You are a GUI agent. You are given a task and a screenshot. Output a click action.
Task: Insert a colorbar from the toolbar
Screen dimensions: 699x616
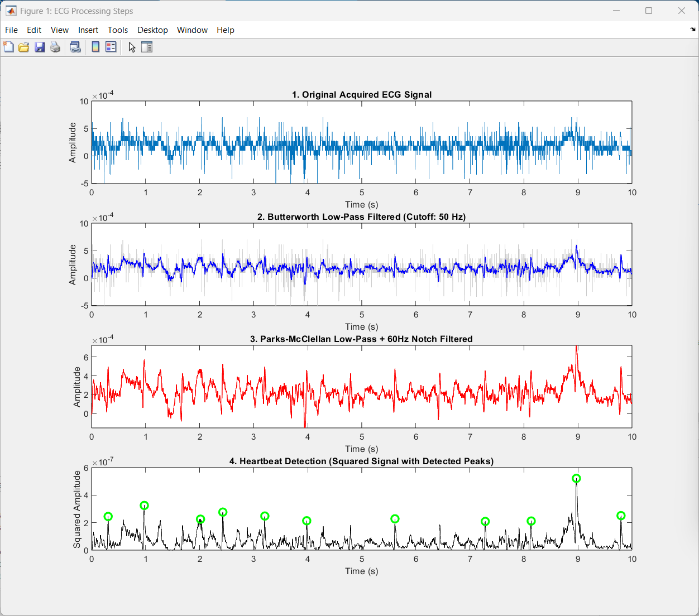pyautogui.click(x=95, y=47)
